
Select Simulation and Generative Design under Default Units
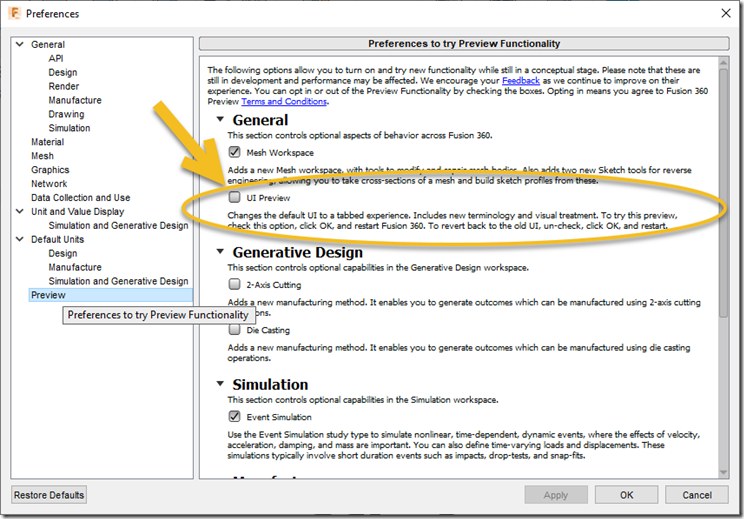click(x=119, y=281)
